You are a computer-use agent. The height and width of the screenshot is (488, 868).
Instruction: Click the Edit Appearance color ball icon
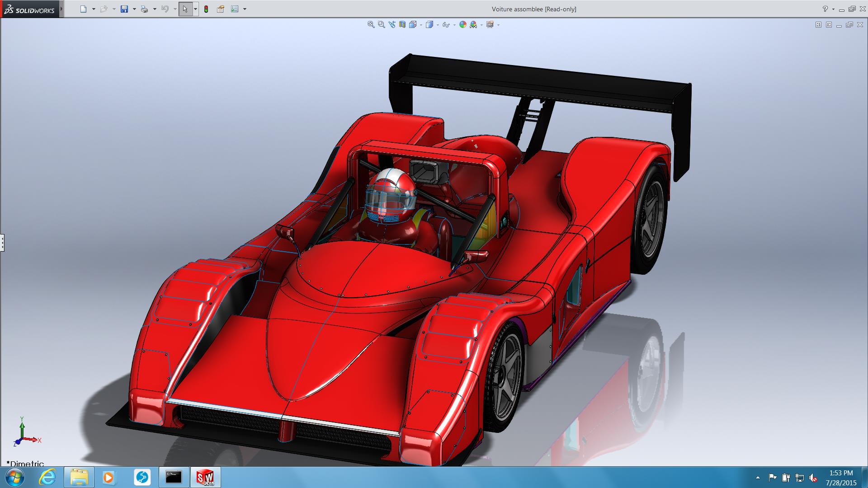[462, 25]
